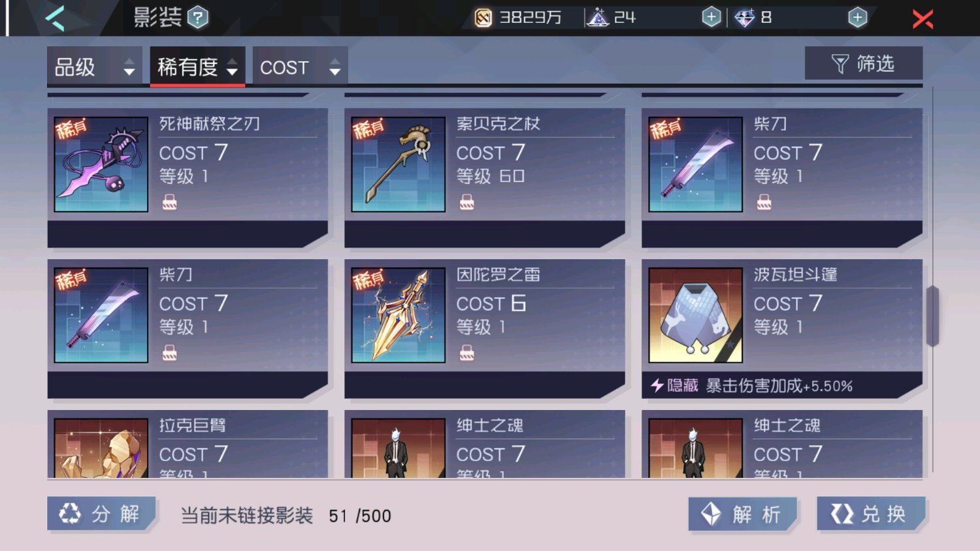Open the 稀有度 sort dropdown
The width and height of the screenshot is (980, 551).
[x=197, y=67]
